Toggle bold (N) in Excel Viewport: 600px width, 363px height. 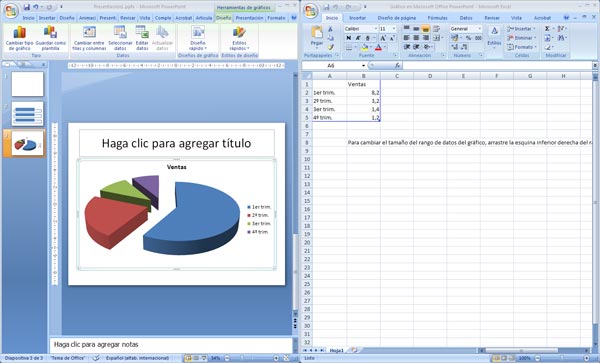click(x=349, y=38)
